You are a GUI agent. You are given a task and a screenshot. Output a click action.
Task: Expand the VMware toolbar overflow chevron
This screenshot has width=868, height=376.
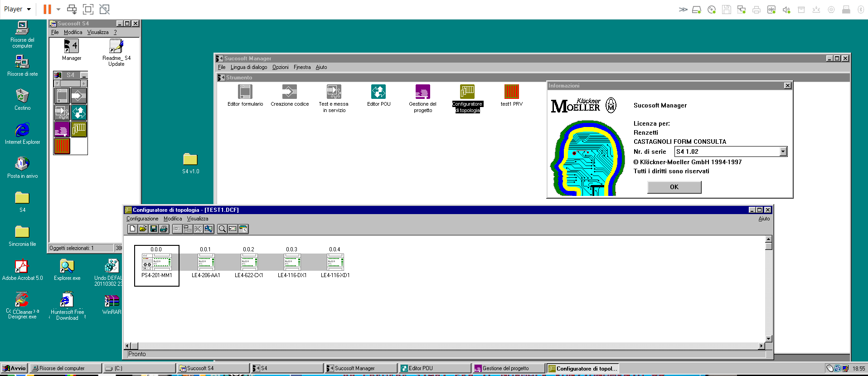(683, 10)
